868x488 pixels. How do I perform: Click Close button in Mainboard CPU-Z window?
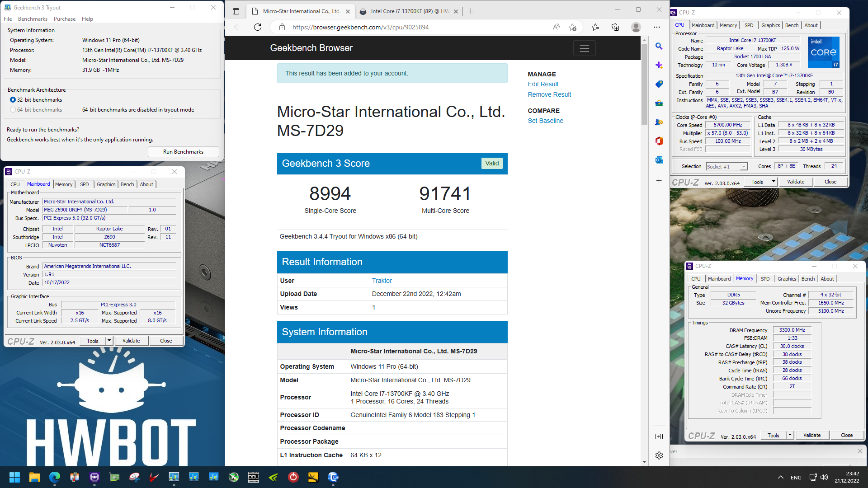[x=166, y=341]
